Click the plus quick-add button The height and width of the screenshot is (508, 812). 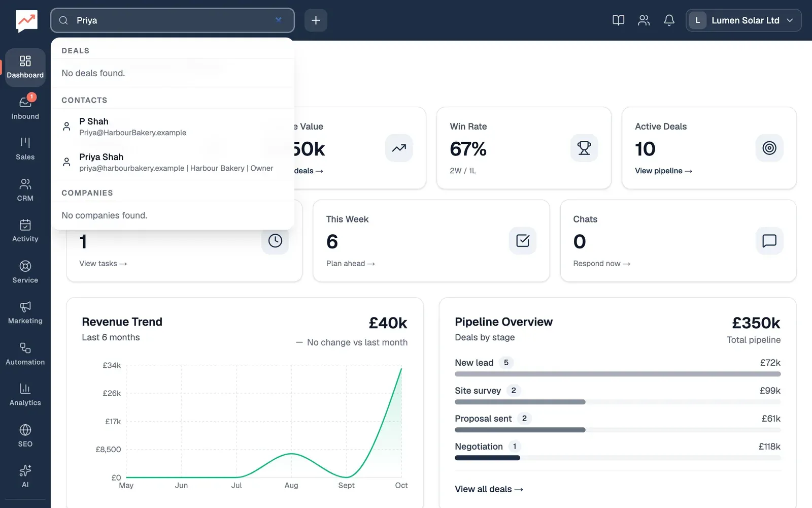point(316,20)
